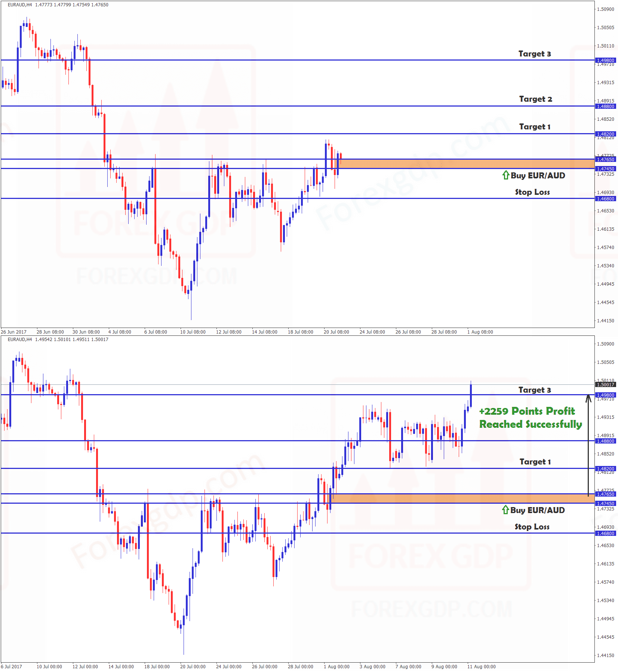Click the 1.47450 price tag in top chart
The image size is (618, 672).
point(605,169)
